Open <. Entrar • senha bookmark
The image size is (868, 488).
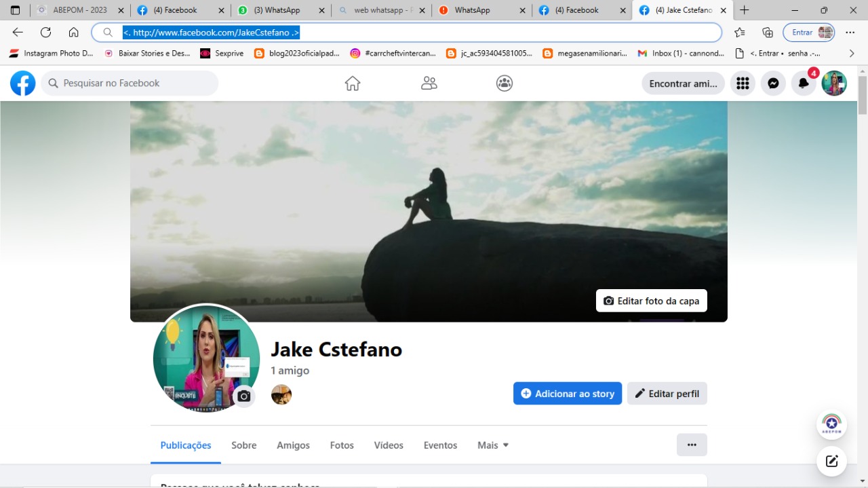[778, 53]
